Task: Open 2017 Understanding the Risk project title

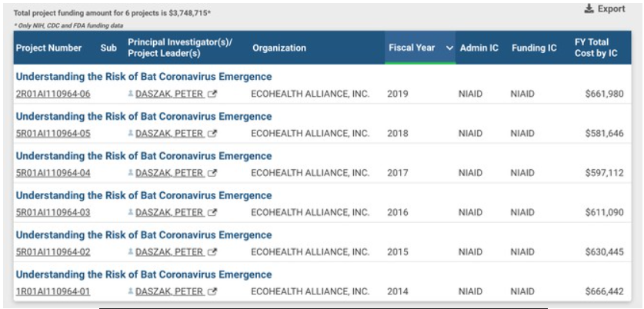Action: click(144, 156)
